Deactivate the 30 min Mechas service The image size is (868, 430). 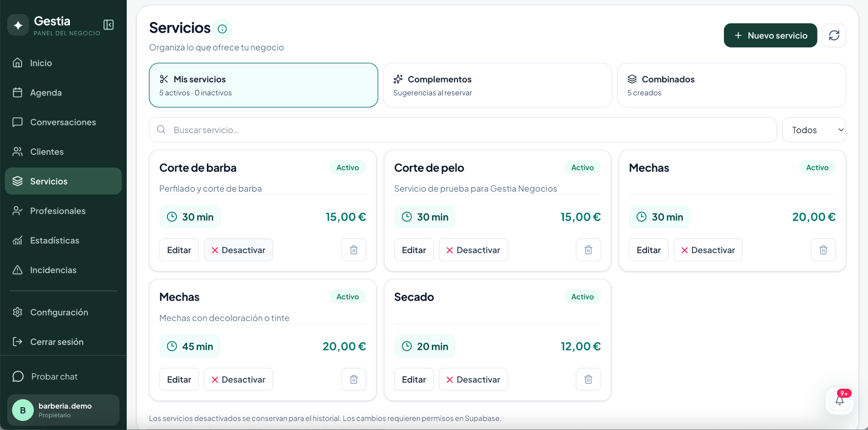coord(708,250)
